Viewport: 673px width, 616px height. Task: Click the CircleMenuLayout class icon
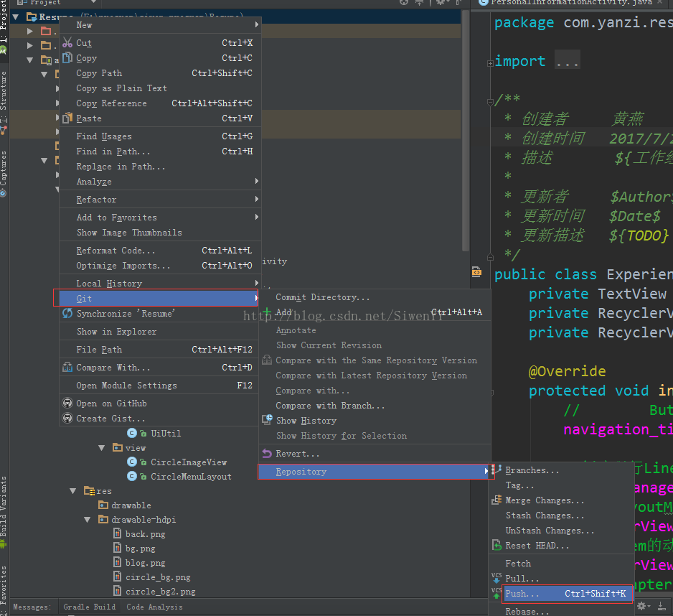pos(132,476)
